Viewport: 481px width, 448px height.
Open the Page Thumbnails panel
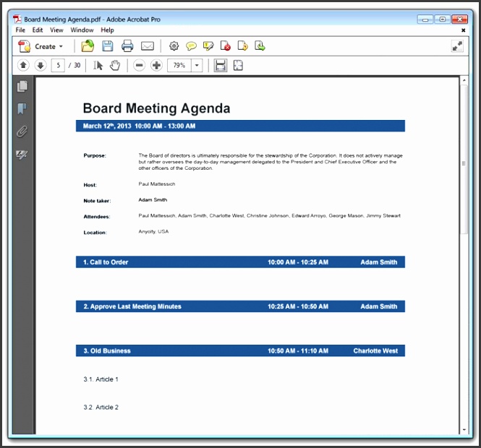(x=22, y=87)
